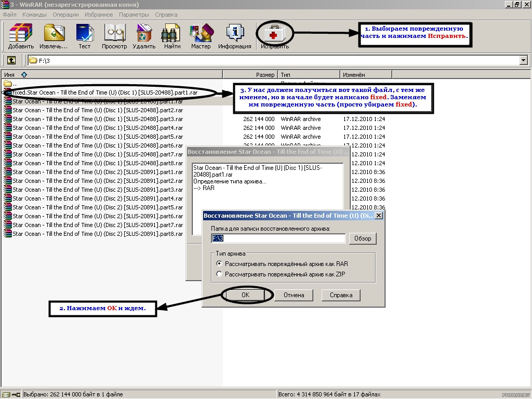The width and height of the screenshot is (532, 399).
Task: Sort by the Размер column header
Action: click(x=250, y=75)
